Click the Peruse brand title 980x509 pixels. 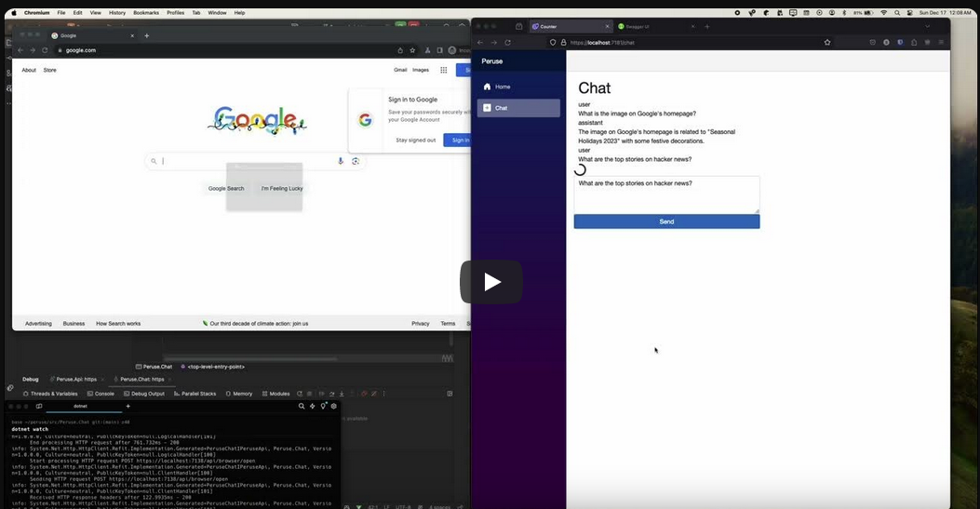492,61
